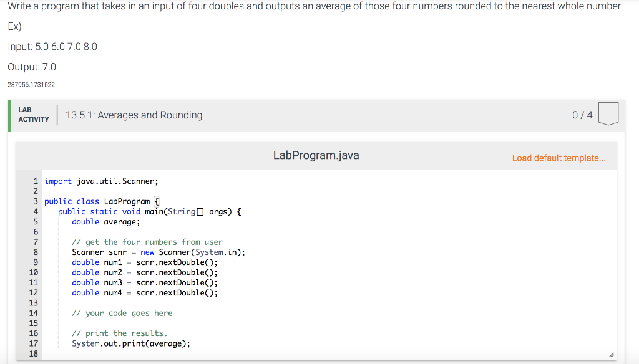Click the double num3 code line

(145, 282)
